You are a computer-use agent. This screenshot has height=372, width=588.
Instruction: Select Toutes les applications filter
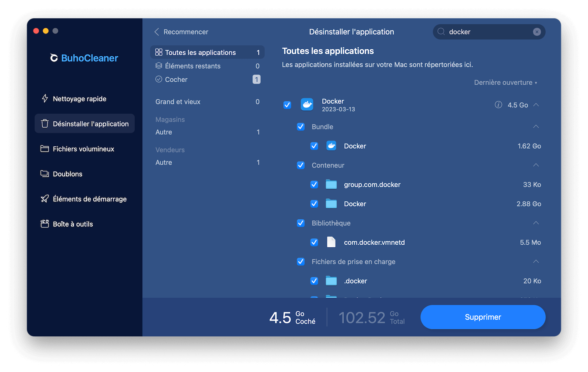[207, 52]
